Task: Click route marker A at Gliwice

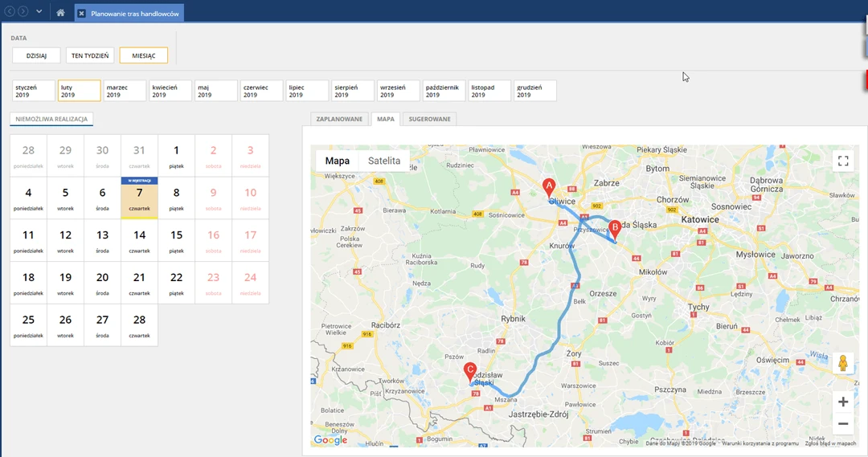Action: [x=549, y=188]
